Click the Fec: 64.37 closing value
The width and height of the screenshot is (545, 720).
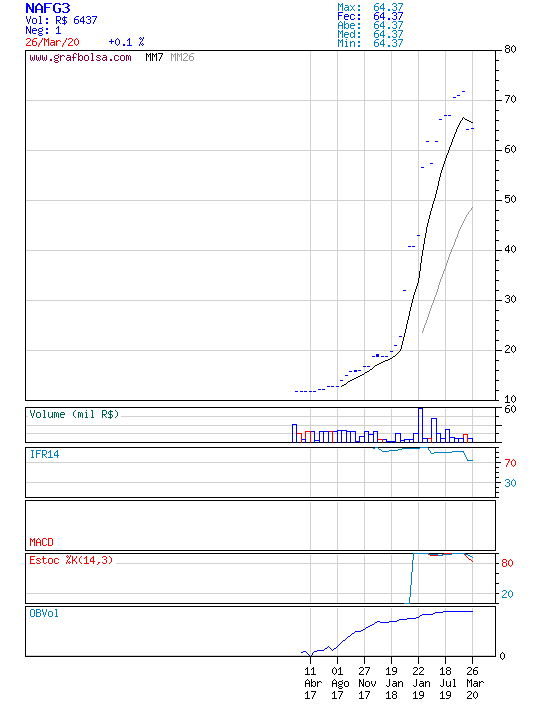[370, 17]
